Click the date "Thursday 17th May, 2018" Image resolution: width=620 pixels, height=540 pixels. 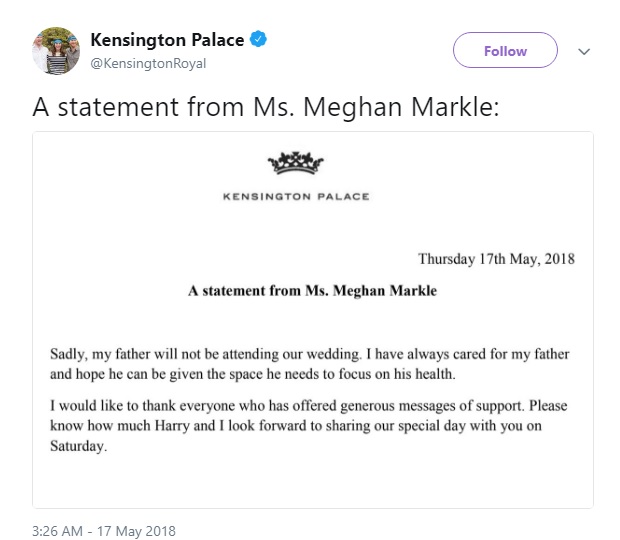tap(496, 259)
